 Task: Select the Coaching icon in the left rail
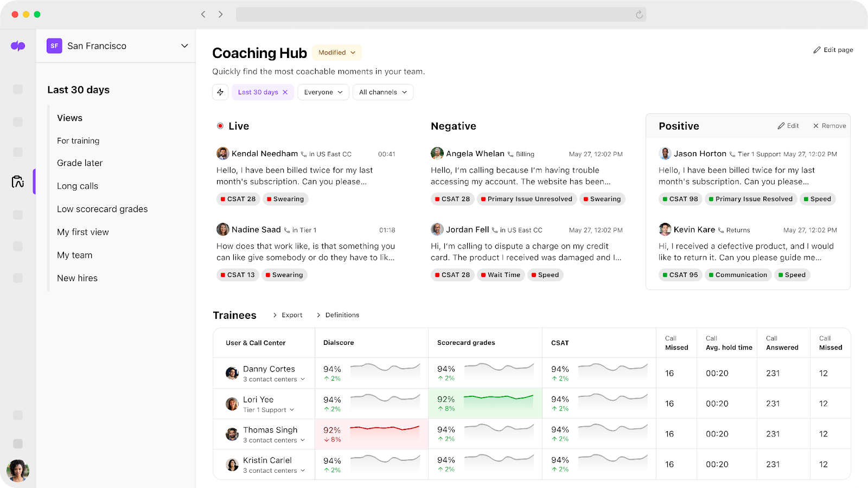(x=18, y=182)
